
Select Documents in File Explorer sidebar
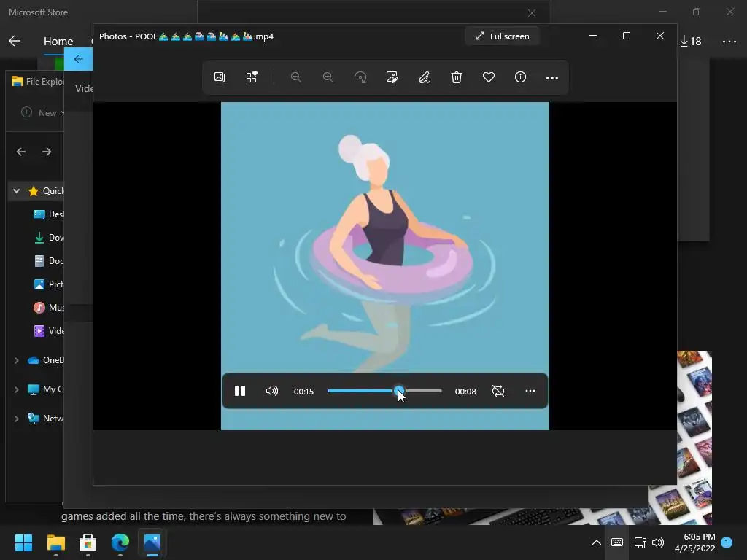click(49, 261)
